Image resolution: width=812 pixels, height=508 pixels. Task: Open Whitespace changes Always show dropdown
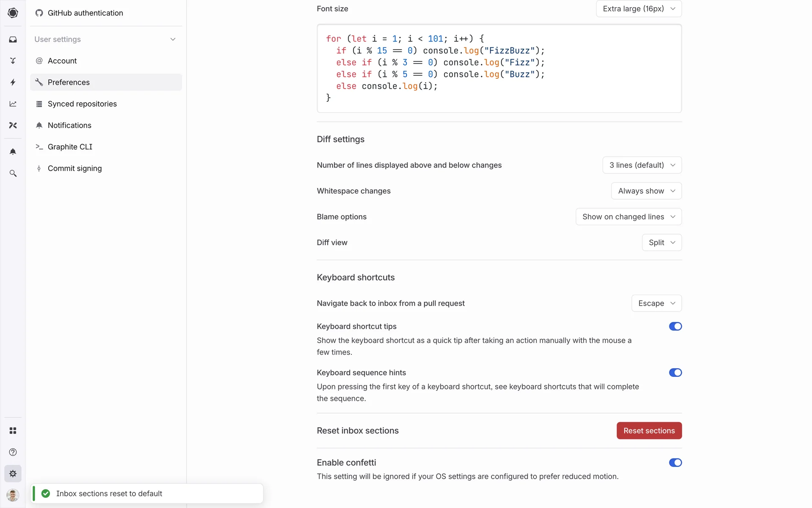point(646,191)
